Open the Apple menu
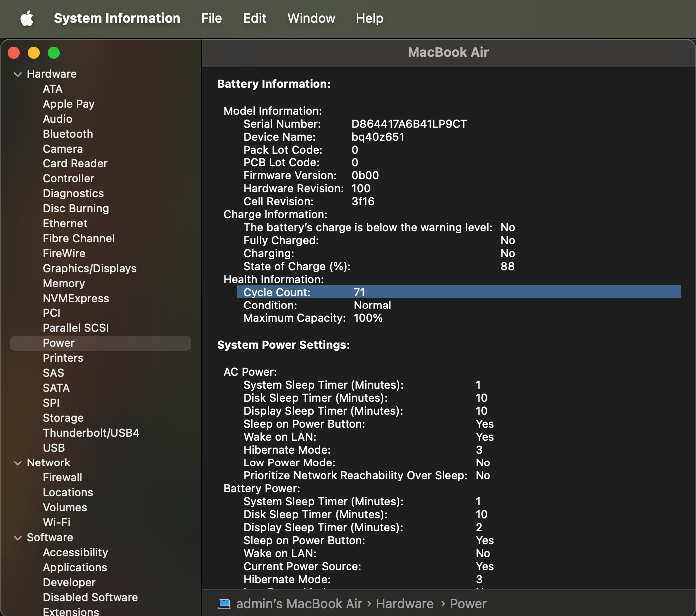Screen dimensions: 696x616 [27, 19]
